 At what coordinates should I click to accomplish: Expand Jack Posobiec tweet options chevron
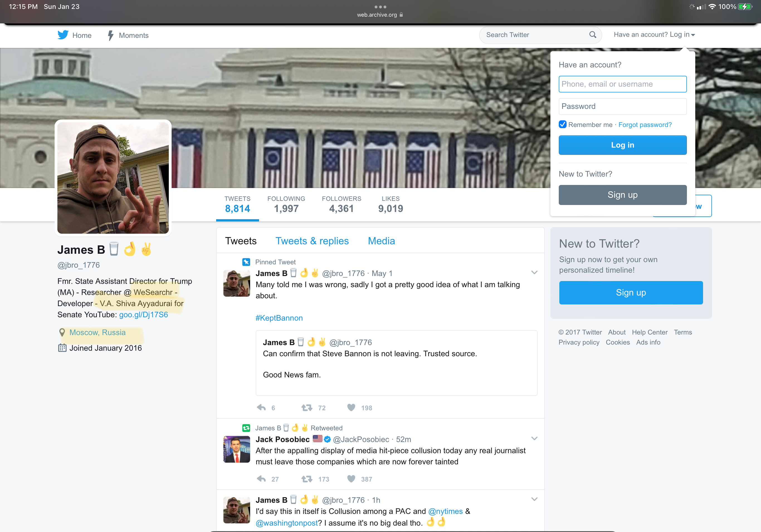pos(534,438)
